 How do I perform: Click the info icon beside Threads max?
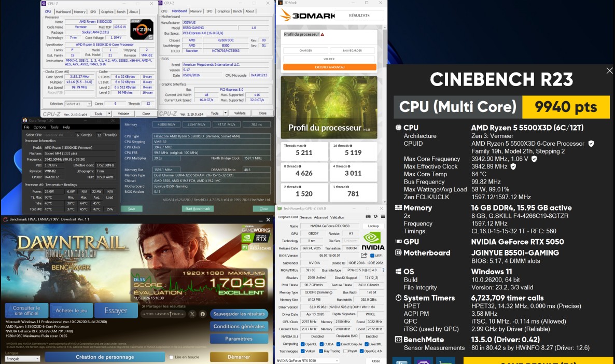pyautogui.click(x=305, y=146)
